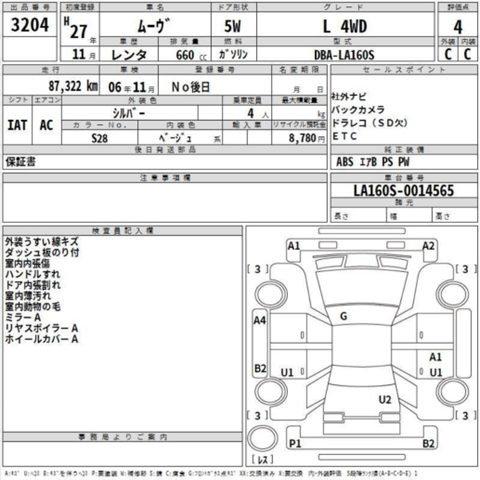Select the A1 mark on front-left bumper
480x480 pixels.
pyautogui.click(x=294, y=246)
